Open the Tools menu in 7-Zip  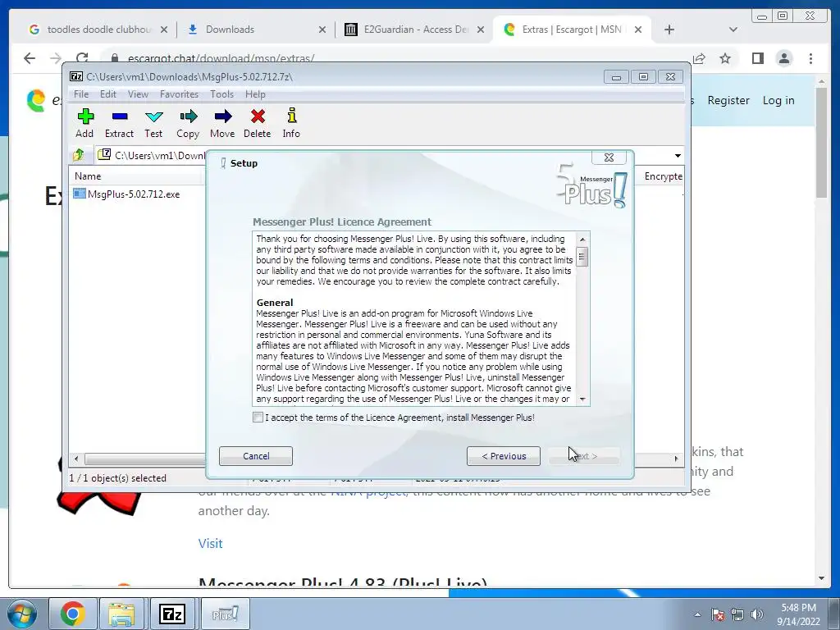tap(221, 94)
